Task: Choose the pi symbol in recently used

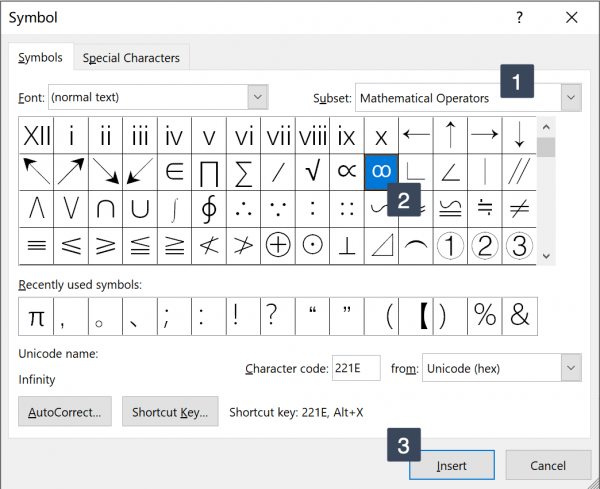Action: tap(36, 316)
